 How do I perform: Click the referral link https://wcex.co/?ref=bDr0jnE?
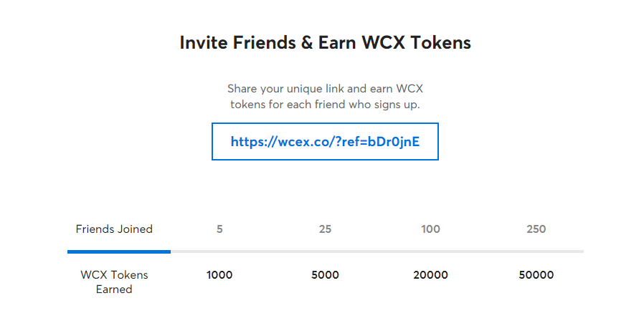point(325,142)
